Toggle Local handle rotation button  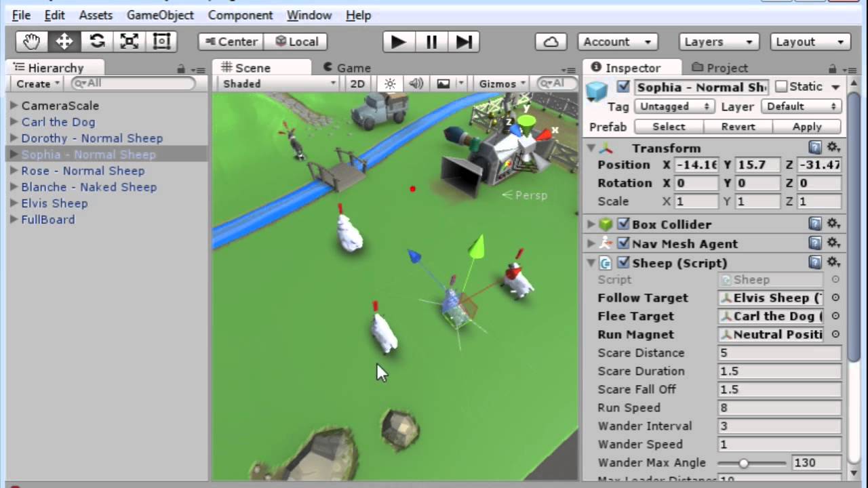pyautogui.click(x=296, y=41)
